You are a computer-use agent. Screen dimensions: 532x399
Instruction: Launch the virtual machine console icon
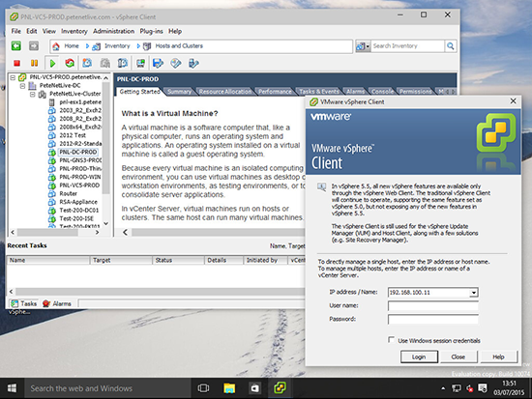point(140,63)
